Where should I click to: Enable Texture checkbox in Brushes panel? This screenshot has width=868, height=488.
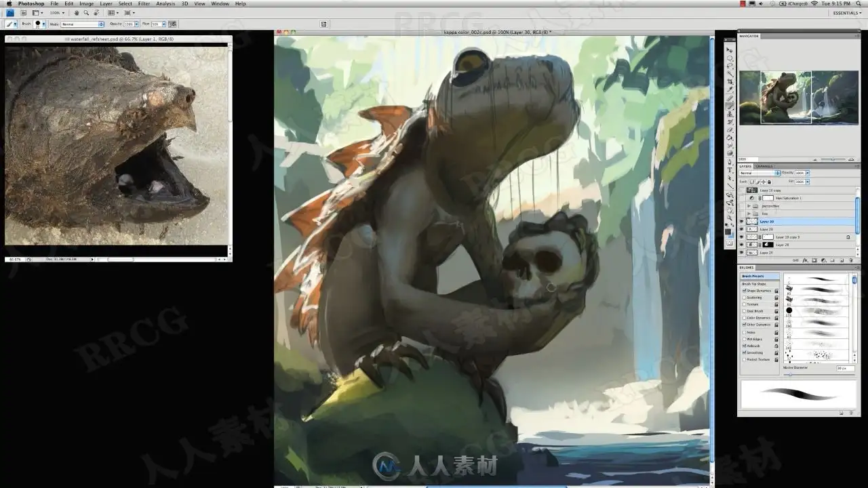point(745,304)
